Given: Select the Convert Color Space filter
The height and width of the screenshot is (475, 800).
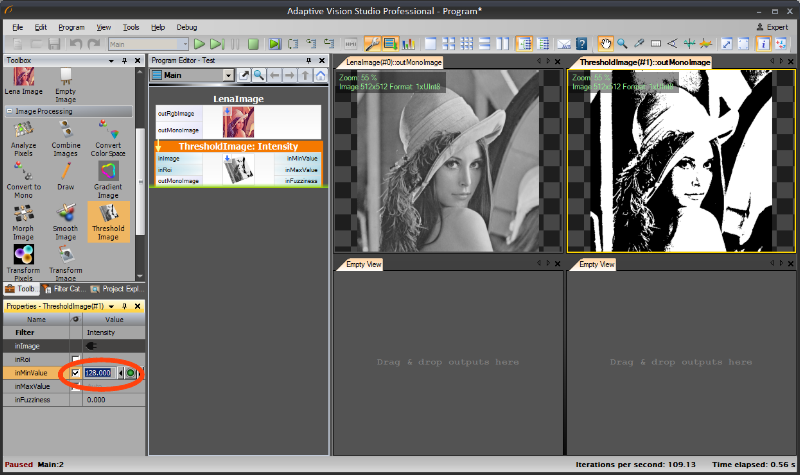Looking at the screenshot, I should (x=108, y=135).
